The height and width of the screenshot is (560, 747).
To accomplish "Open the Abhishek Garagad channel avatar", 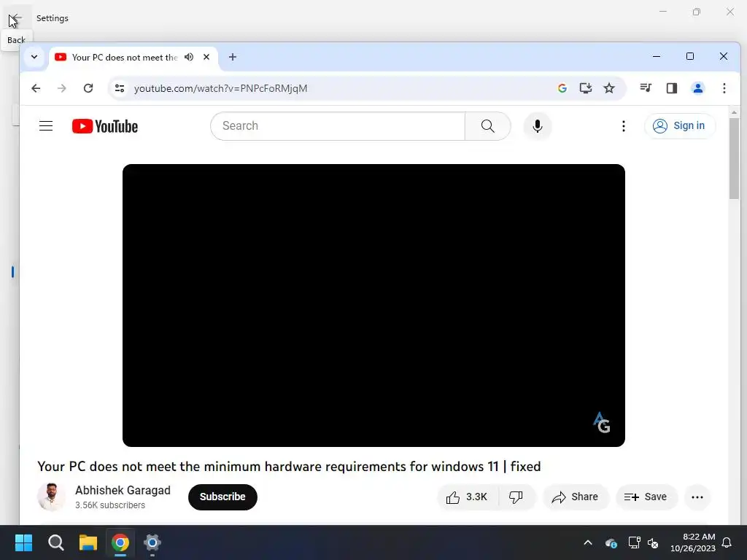I will pyautogui.click(x=51, y=497).
